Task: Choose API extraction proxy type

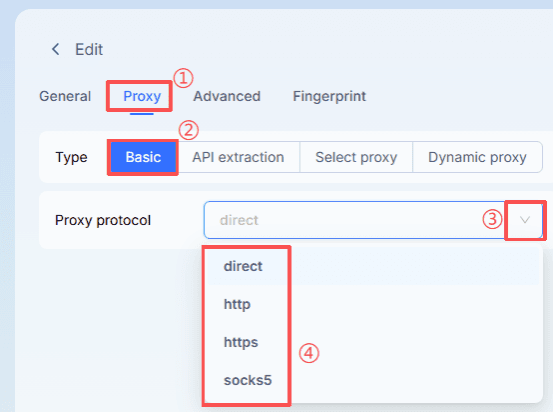Action: click(x=238, y=157)
